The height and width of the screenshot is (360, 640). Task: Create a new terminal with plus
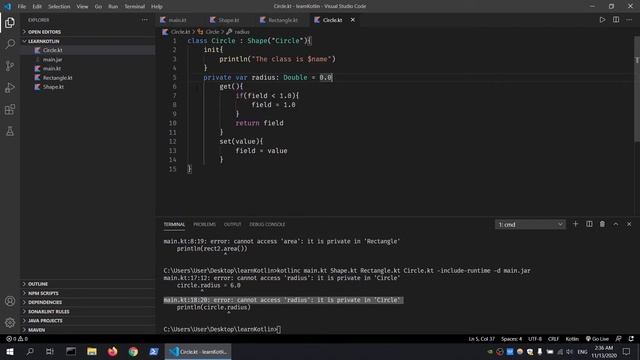point(576,224)
